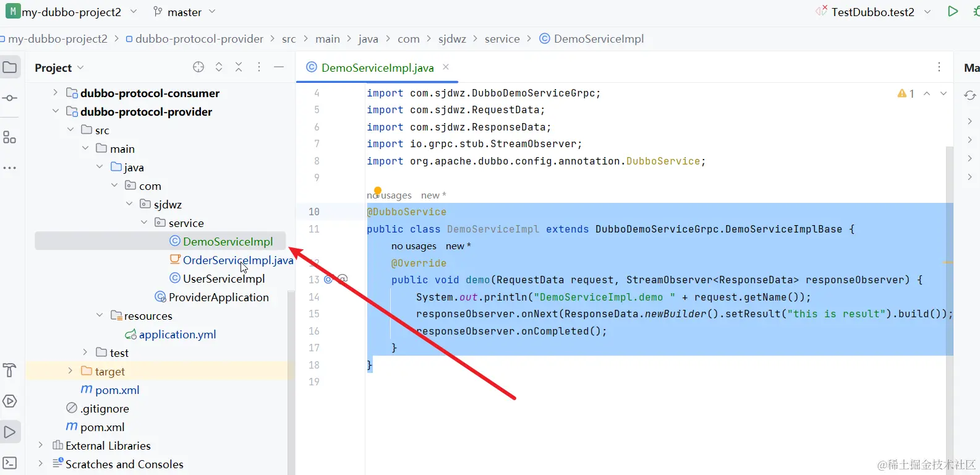Open Project panel options menu
This screenshot has width=980, height=475.
click(x=259, y=67)
